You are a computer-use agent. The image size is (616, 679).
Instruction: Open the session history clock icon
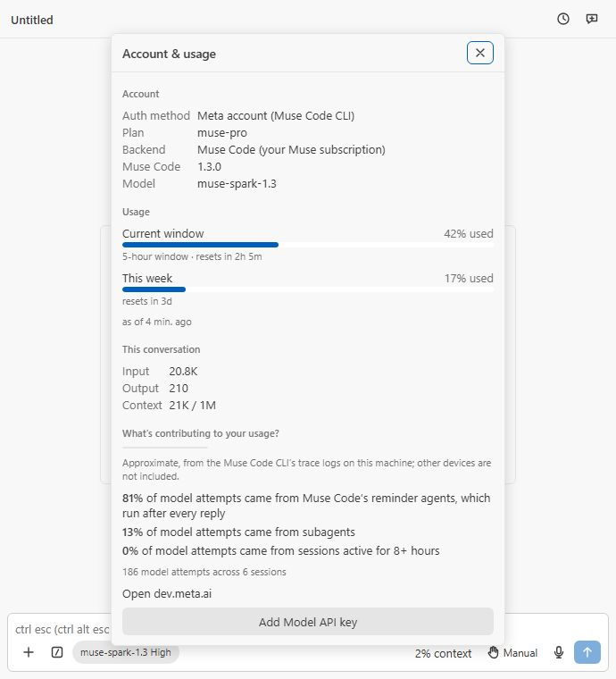click(x=562, y=19)
